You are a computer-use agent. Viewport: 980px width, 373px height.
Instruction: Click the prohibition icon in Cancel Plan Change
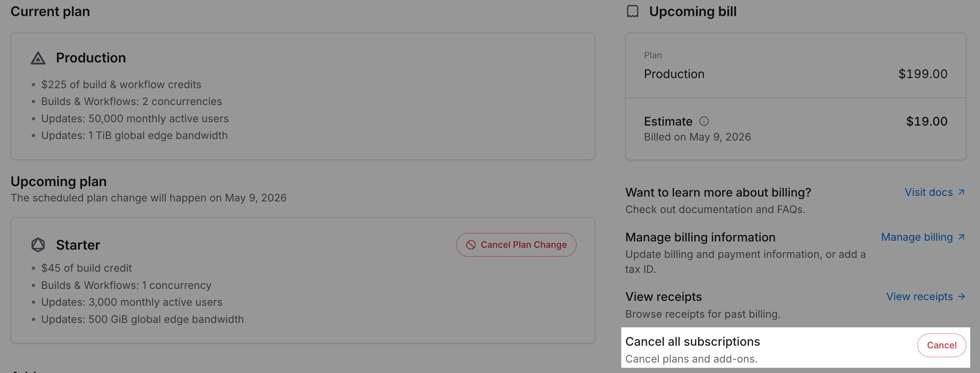471,245
